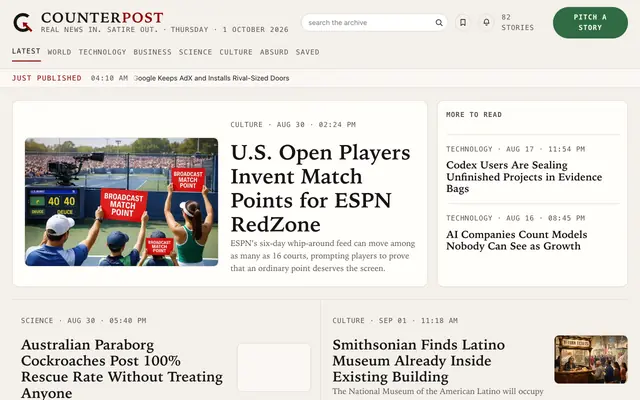
Task: Click the 'REAL NEWS IN. SATIRE OUT.' tagline
Action: tap(99, 29)
